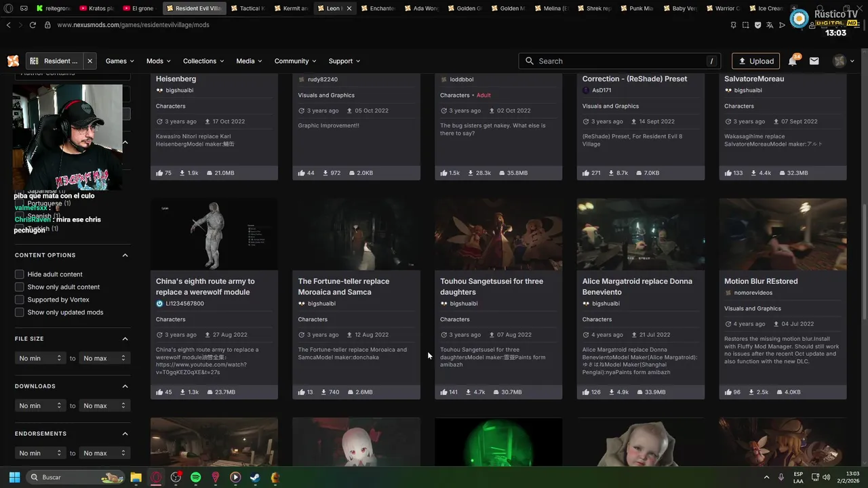Click the Nexus Mods home logo
The height and width of the screenshot is (488, 868).
tap(13, 61)
